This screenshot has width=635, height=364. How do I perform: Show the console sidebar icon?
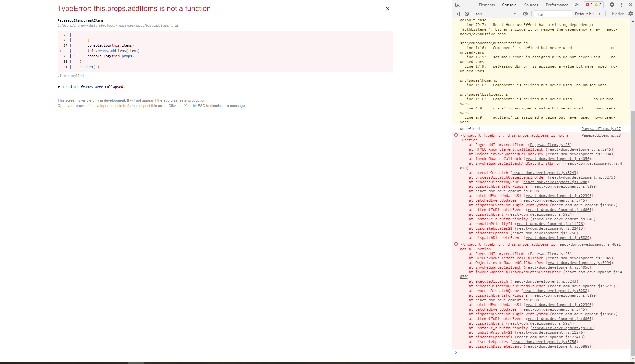457,14
